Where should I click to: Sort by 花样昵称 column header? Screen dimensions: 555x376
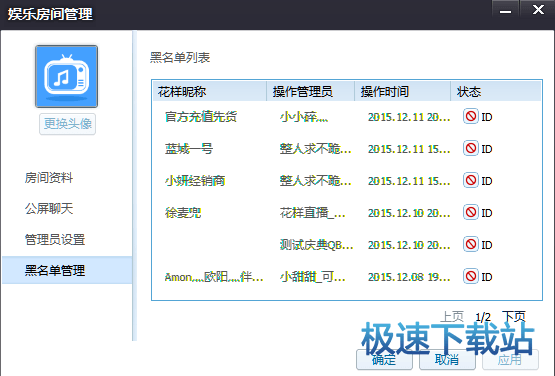[210, 91]
